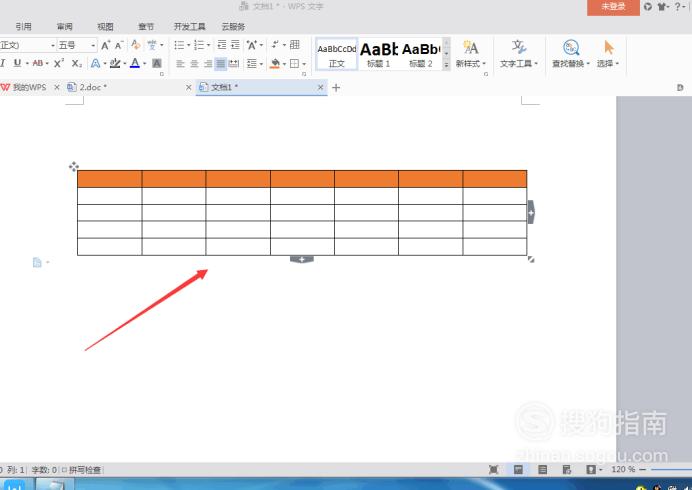Open the 章节 ribbon tab
This screenshot has height=490, width=692.
(x=146, y=26)
